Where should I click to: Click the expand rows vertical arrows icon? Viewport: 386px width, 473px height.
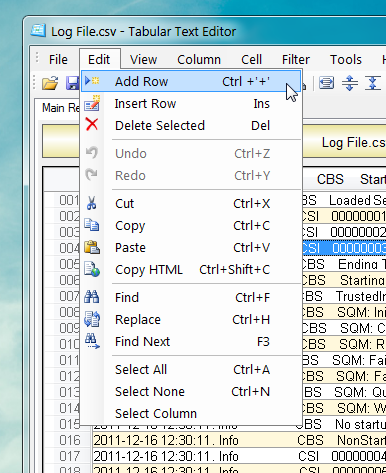[350, 83]
